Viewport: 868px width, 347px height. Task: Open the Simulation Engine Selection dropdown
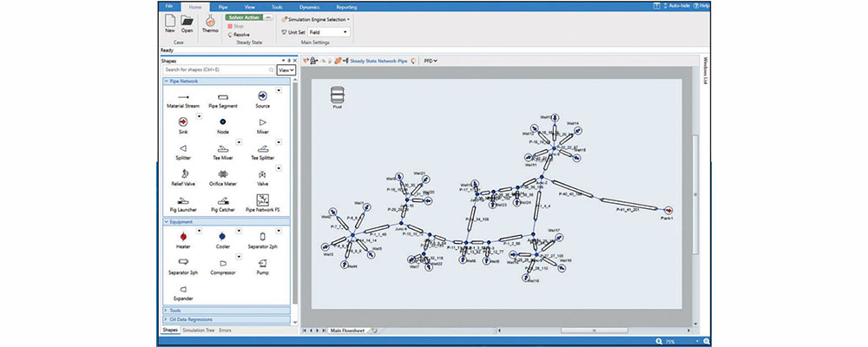pos(315,19)
